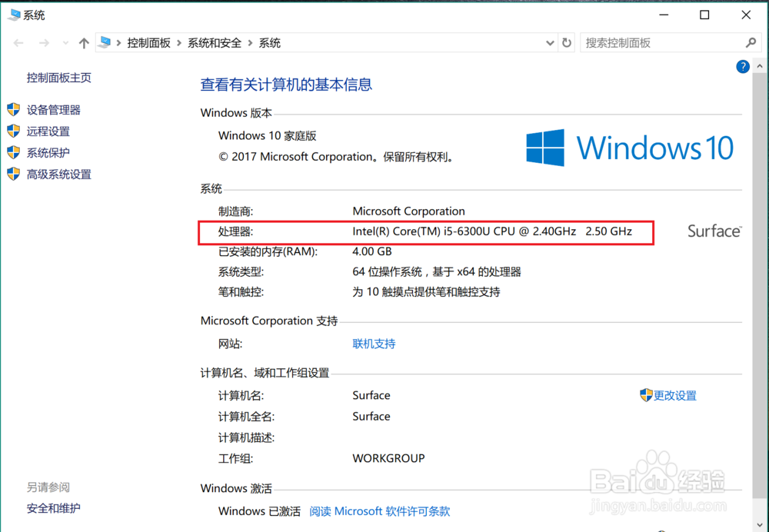Screen dimensions: 769x532
Task: Click the system icon in title bar
Action: pos(14,15)
